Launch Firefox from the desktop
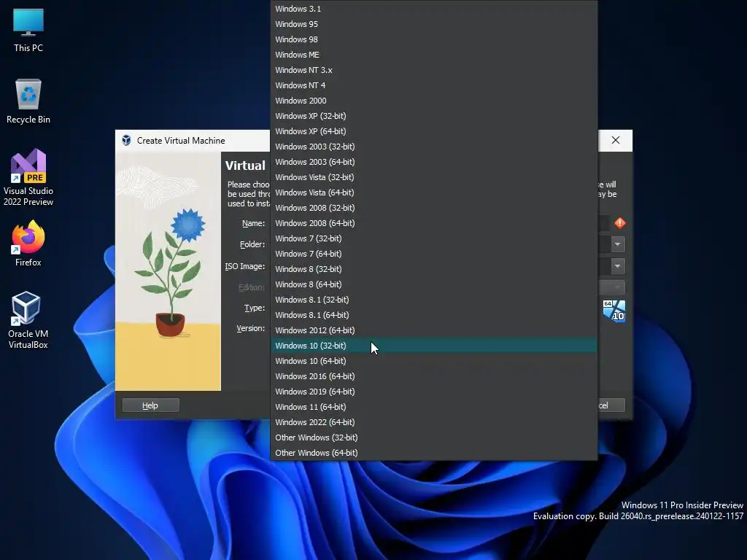 pyautogui.click(x=28, y=244)
